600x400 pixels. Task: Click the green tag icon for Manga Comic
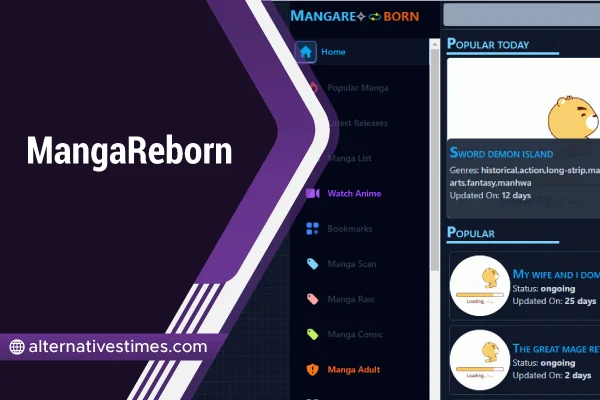313,334
